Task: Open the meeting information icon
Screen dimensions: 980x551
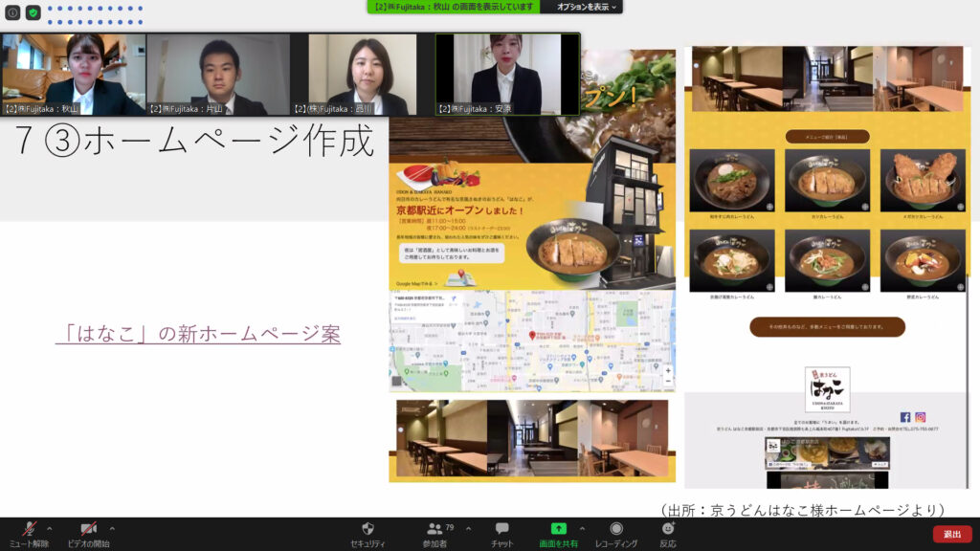Action: 12,11
